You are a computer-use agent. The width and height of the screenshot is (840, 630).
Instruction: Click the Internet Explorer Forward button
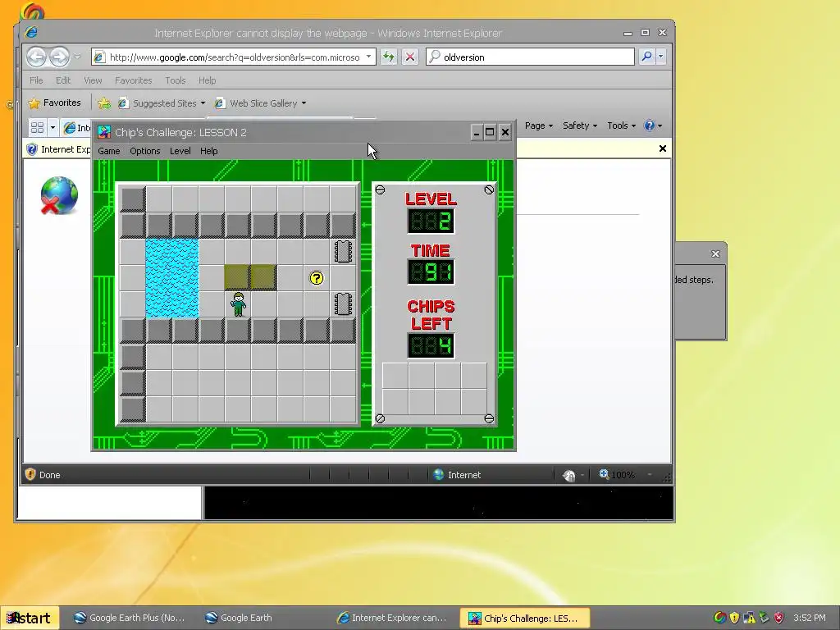[59, 57]
